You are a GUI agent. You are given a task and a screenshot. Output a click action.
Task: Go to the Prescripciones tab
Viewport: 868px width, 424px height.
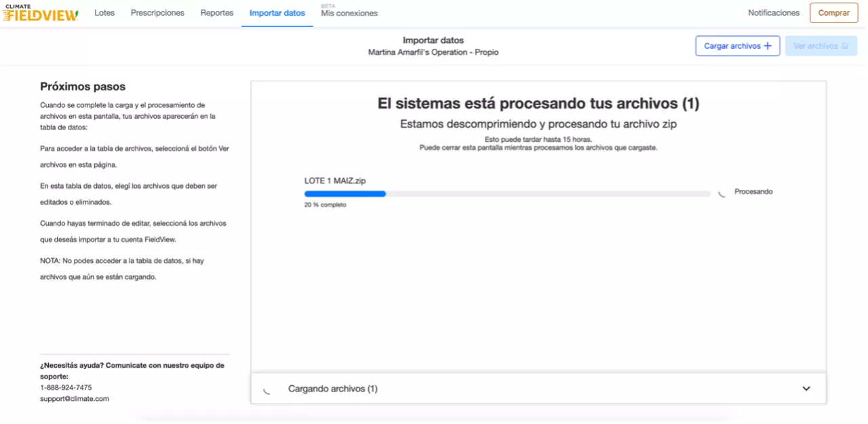click(157, 13)
